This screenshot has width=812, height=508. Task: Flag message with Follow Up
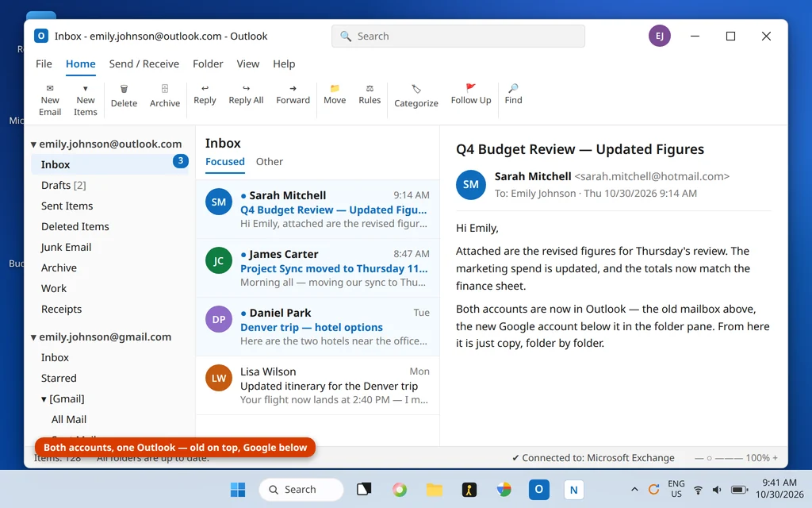(x=471, y=94)
